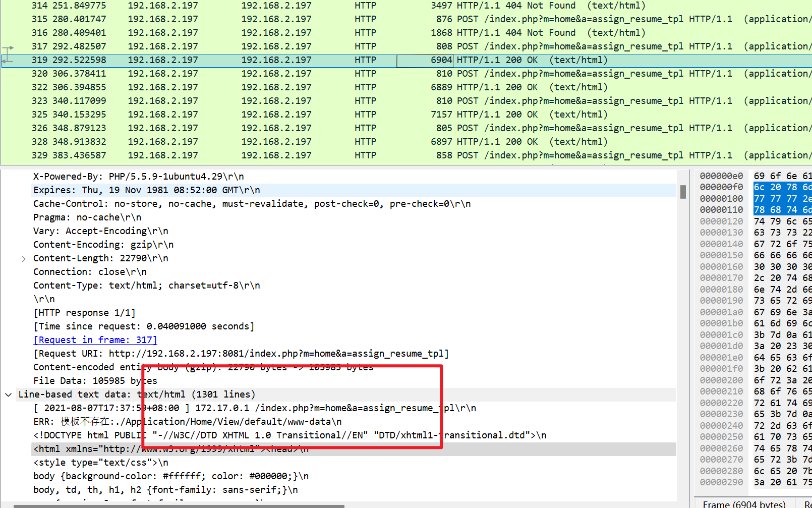Select packet 323 in packet list
This screenshot has height=508, width=812.
tap(406, 101)
